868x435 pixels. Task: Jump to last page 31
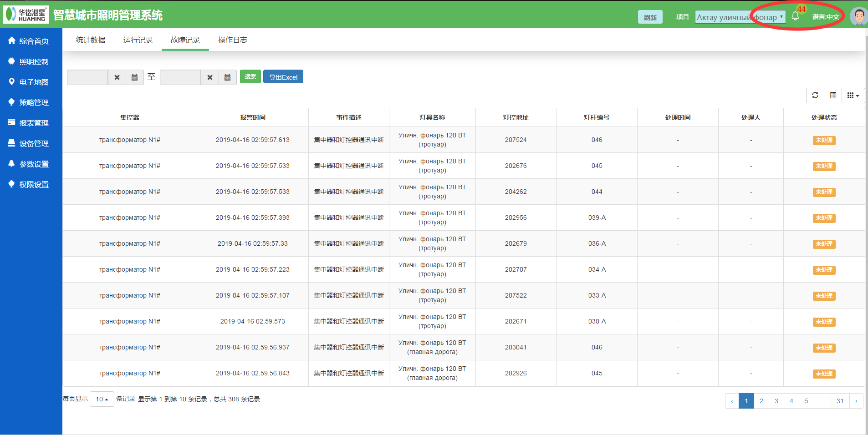[840, 401]
